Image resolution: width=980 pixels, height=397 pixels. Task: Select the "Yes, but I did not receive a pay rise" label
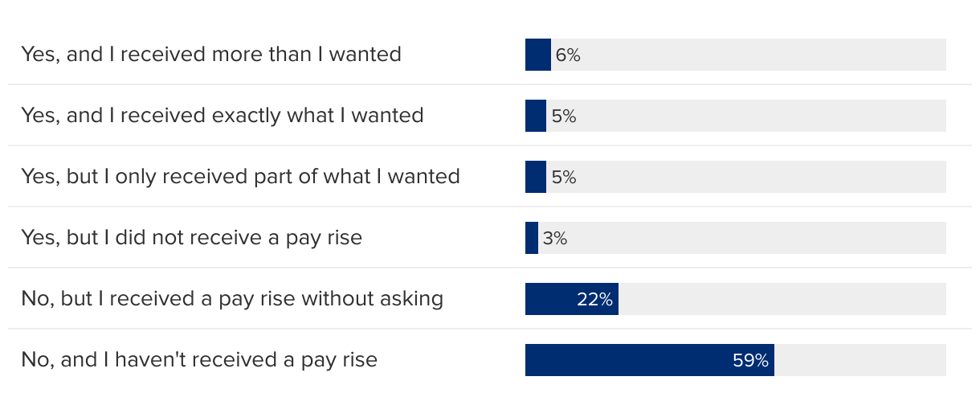pos(191,238)
